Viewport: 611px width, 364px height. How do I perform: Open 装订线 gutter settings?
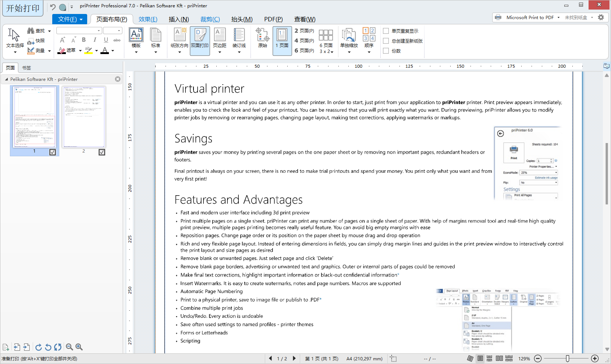point(239,40)
